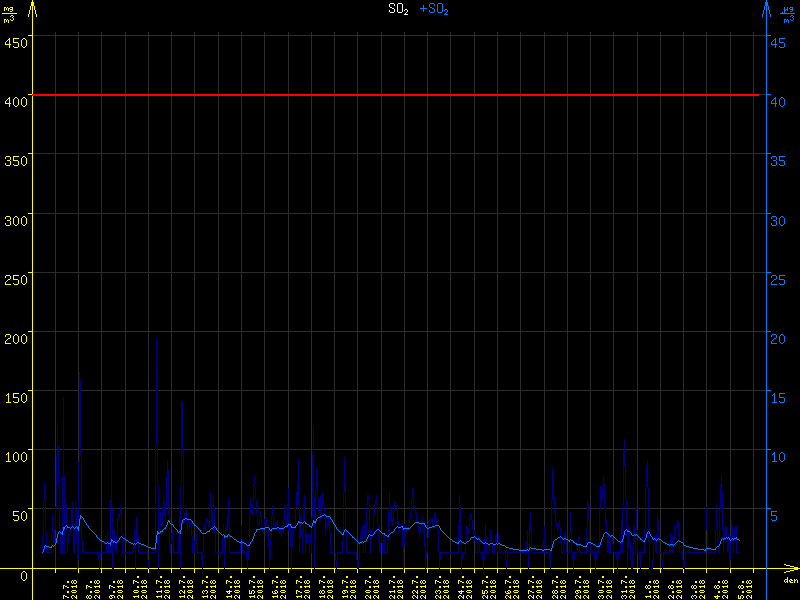
Task: Click the yellow upward arrow on left axis
Action: tap(35, 9)
